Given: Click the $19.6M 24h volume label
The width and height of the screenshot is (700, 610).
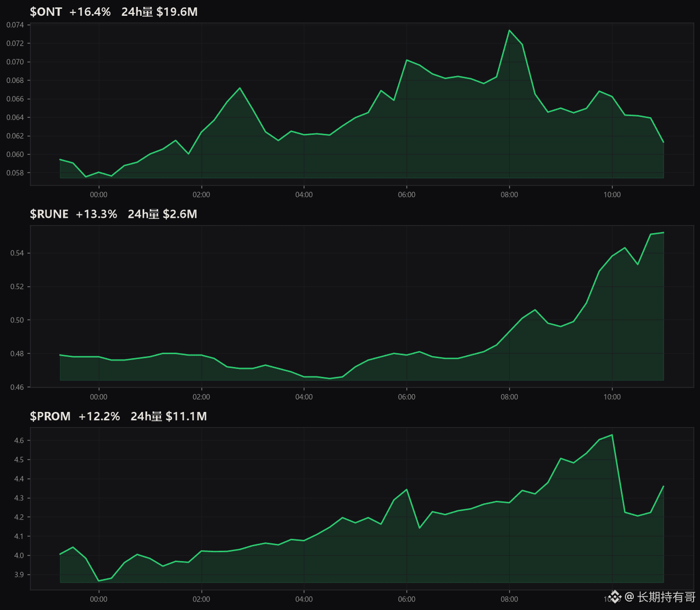Looking at the screenshot, I should pos(177,12).
